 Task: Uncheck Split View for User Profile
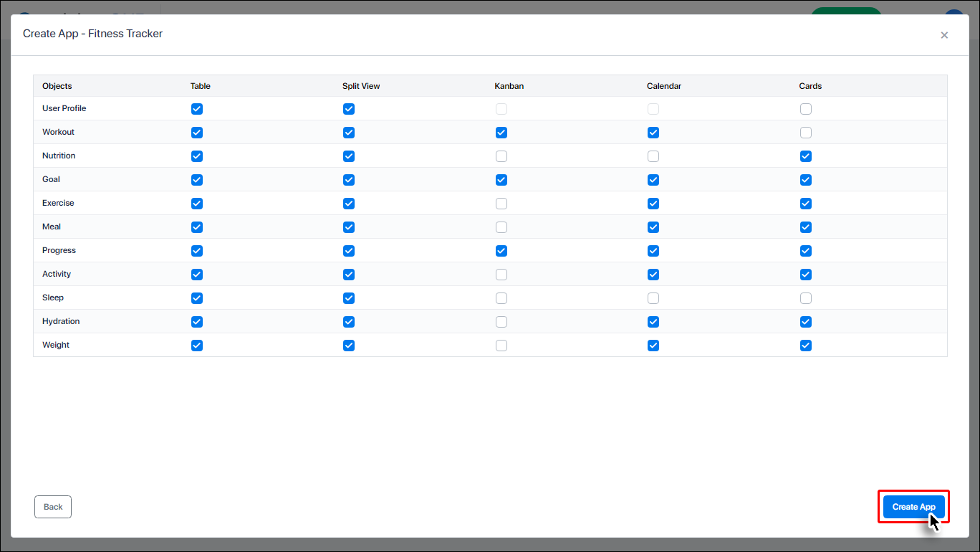(x=349, y=109)
